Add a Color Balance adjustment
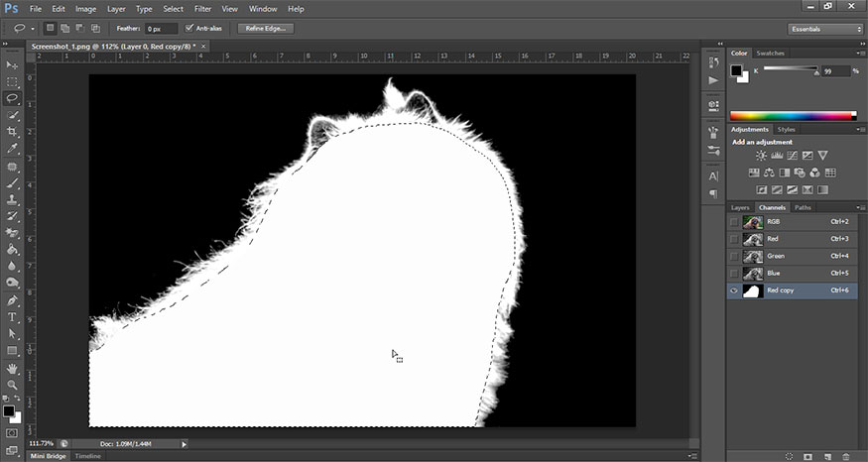868x462 pixels. 769,173
